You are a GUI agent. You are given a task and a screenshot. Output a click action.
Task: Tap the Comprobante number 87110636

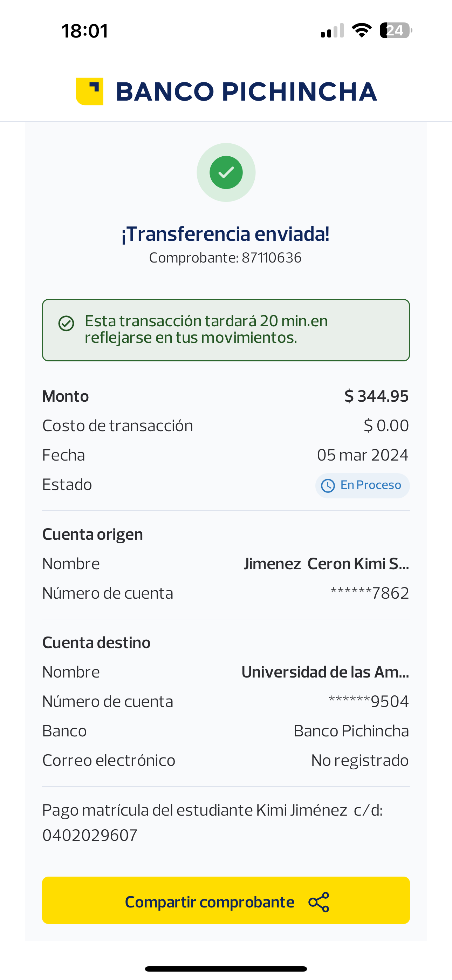pyautogui.click(x=271, y=258)
